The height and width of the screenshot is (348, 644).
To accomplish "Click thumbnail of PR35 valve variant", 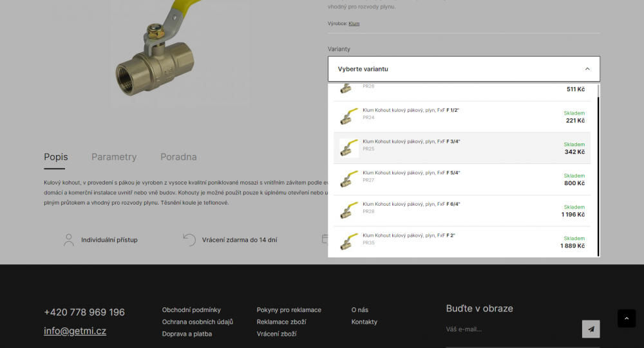I will (x=348, y=241).
